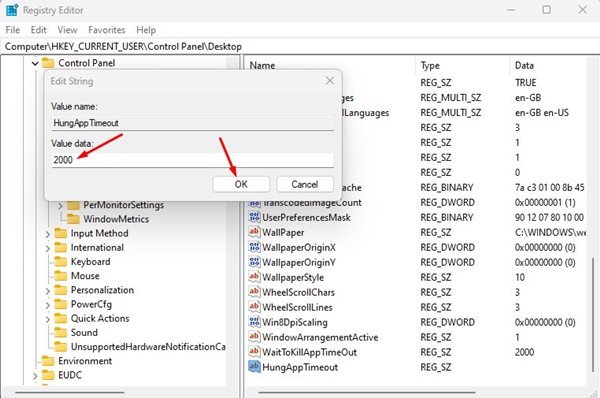Expand the EUDC key

point(35,376)
